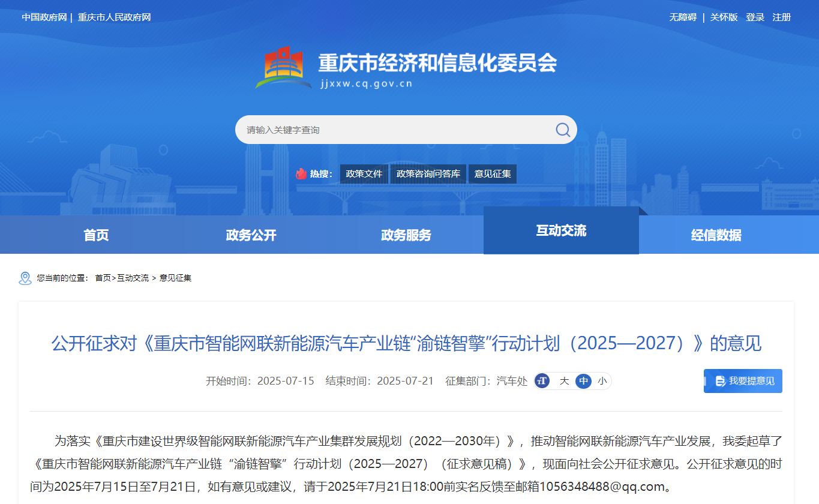This screenshot has width=819, height=504.
Task: Click 意见征集 in the breadcrumb
Action: [x=175, y=278]
